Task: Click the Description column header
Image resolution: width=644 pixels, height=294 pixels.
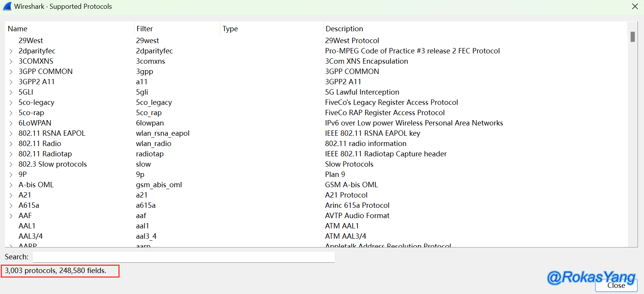Action: click(344, 29)
